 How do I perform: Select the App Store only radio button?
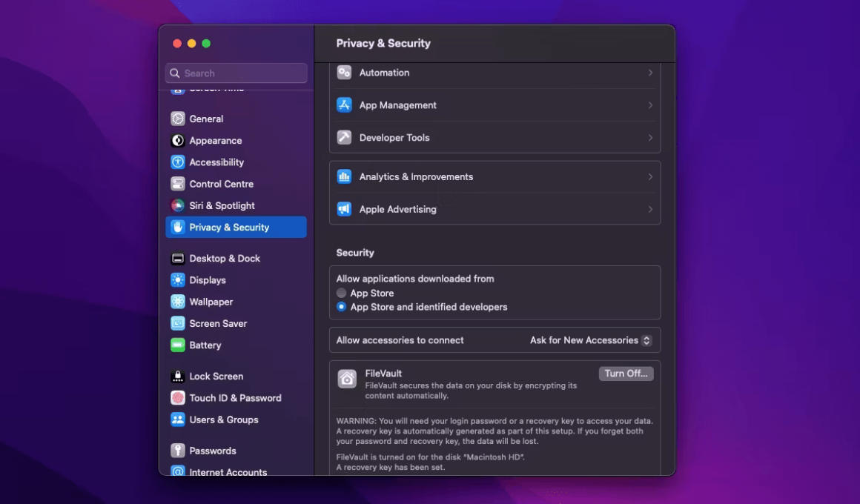341,293
